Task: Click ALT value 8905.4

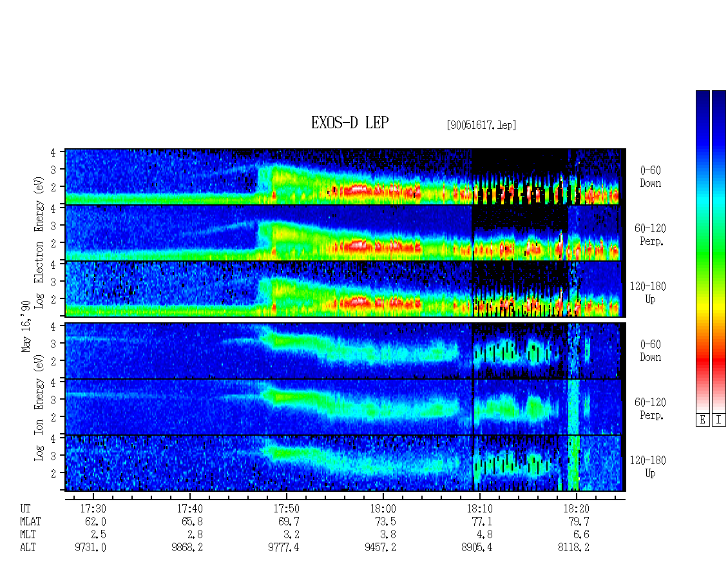Action: click(x=477, y=548)
